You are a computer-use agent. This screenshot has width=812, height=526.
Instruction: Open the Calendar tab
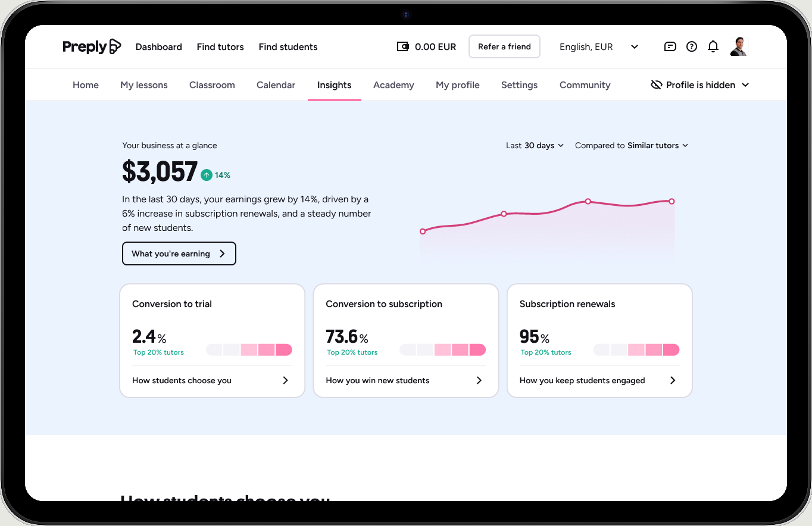(276, 85)
